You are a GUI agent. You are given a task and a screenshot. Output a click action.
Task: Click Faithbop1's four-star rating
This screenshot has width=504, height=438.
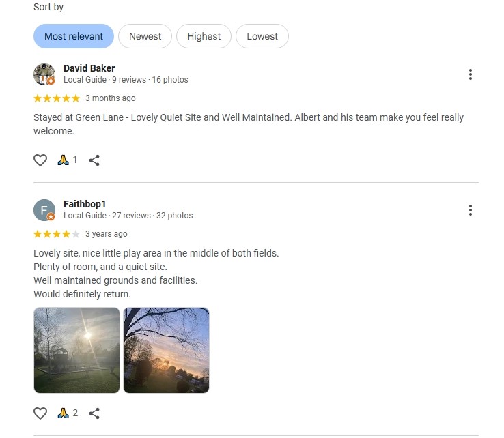(57, 234)
